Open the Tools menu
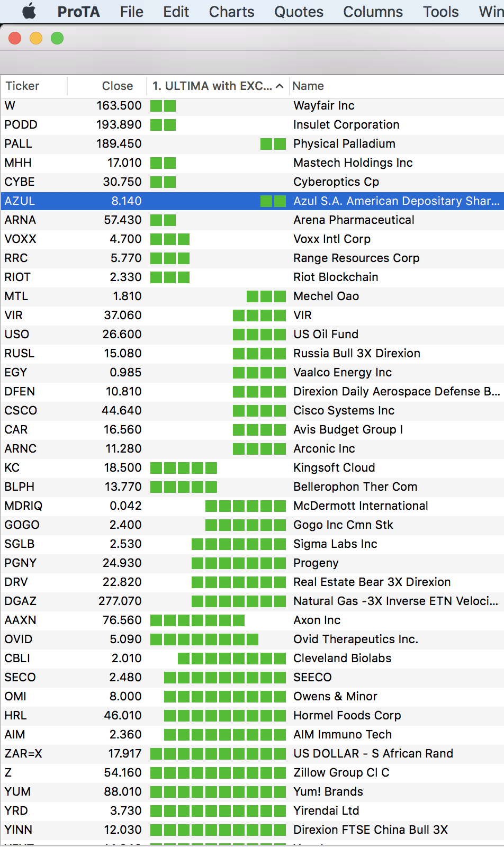Screen dimensions: 504x847 (440, 12)
